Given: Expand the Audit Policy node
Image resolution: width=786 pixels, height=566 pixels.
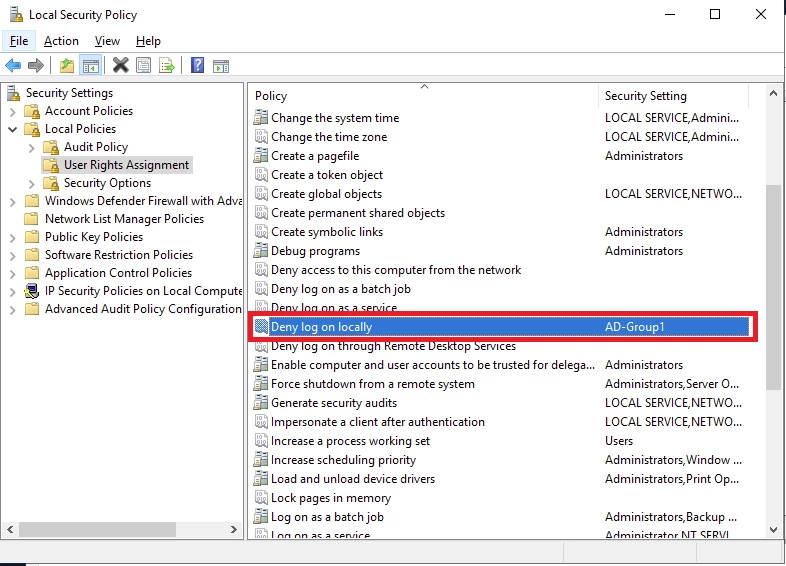Looking at the screenshot, I should coord(32,147).
